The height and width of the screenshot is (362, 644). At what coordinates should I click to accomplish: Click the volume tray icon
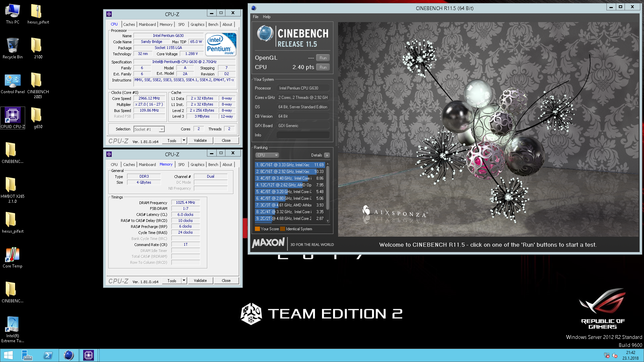(615, 355)
